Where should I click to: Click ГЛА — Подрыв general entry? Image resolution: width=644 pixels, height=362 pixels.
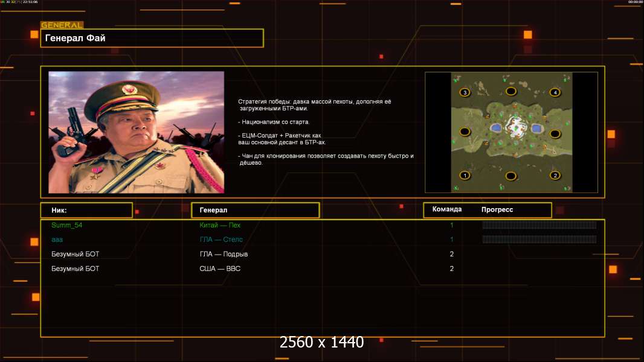point(224,254)
